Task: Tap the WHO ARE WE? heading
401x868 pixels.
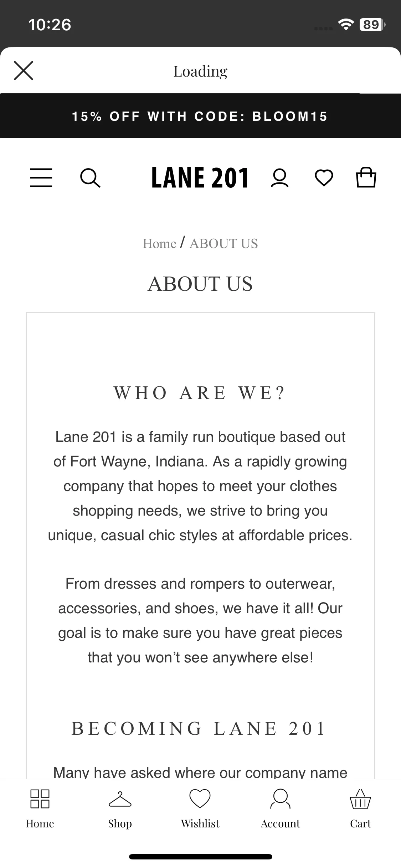Action: pos(200,393)
